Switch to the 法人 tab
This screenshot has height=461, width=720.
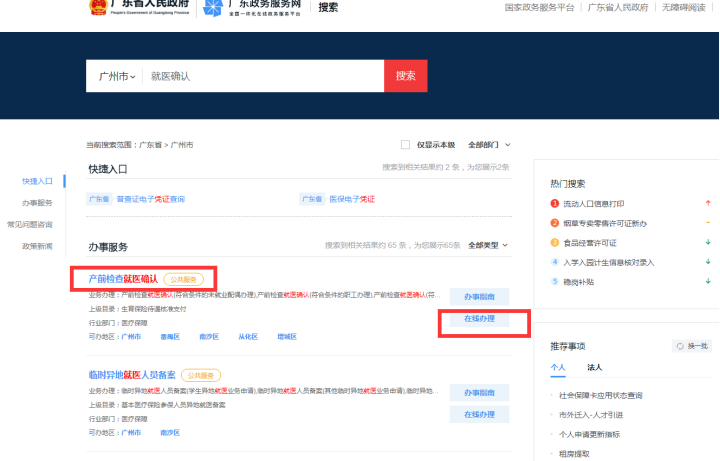(594, 368)
